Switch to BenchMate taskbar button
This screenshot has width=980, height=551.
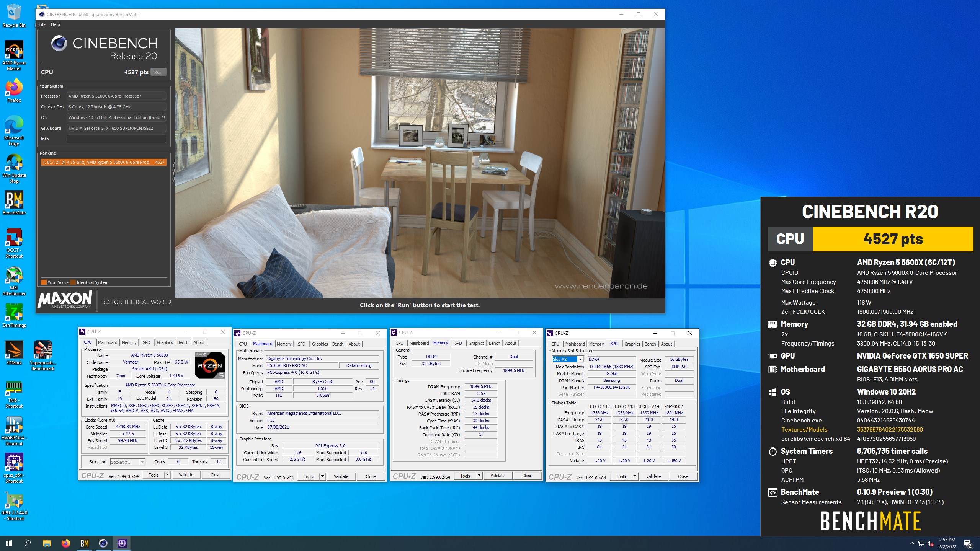pos(84,543)
